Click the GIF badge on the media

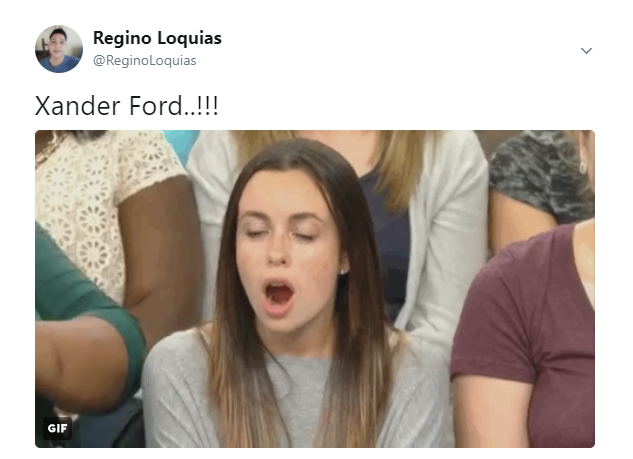pyautogui.click(x=57, y=428)
